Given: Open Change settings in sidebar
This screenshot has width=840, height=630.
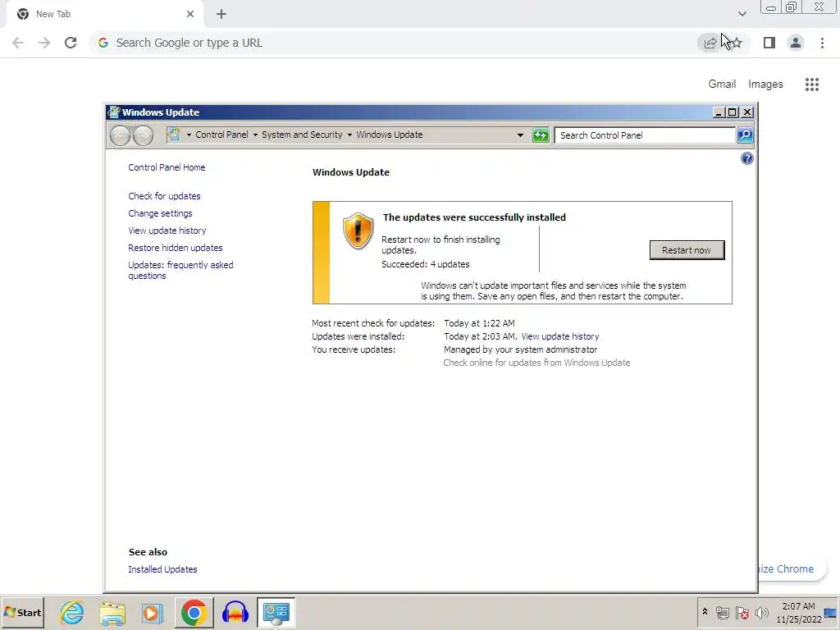Looking at the screenshot, I should pos(160,213).
